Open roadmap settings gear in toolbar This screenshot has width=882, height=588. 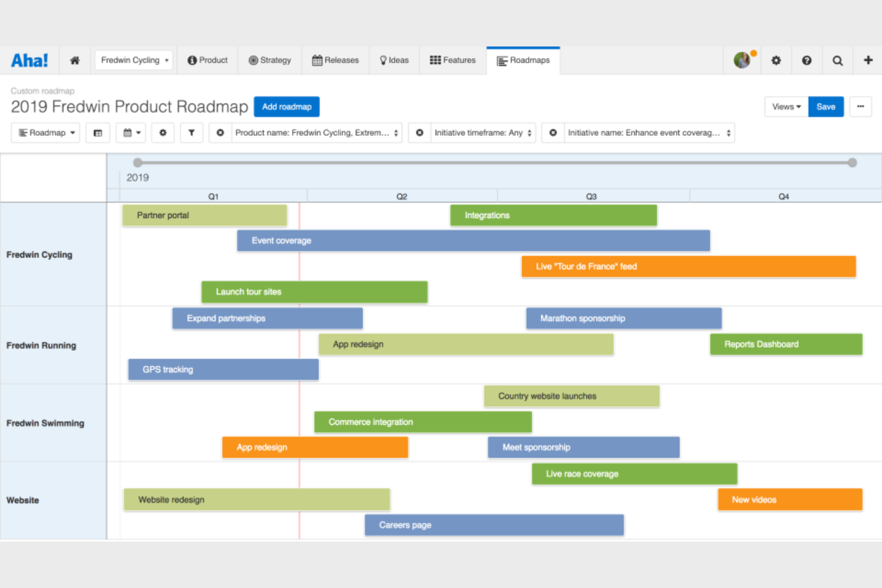[x=163, y=133]
